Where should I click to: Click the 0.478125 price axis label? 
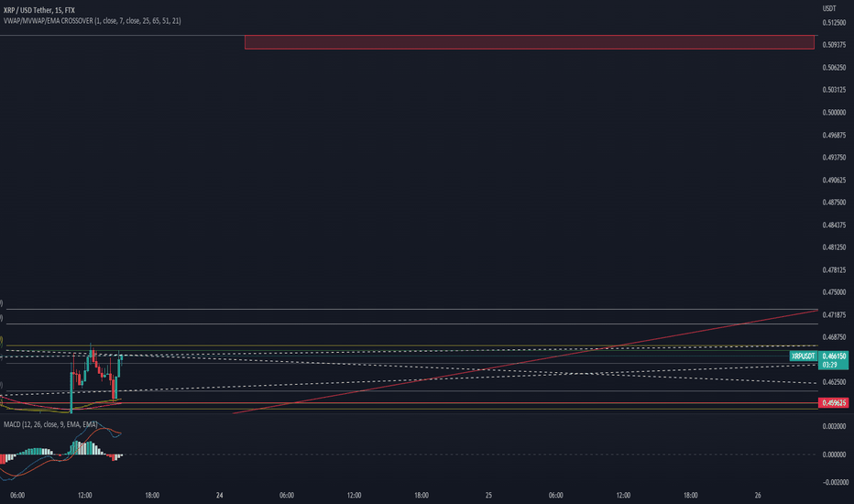(x=834, y=269)
